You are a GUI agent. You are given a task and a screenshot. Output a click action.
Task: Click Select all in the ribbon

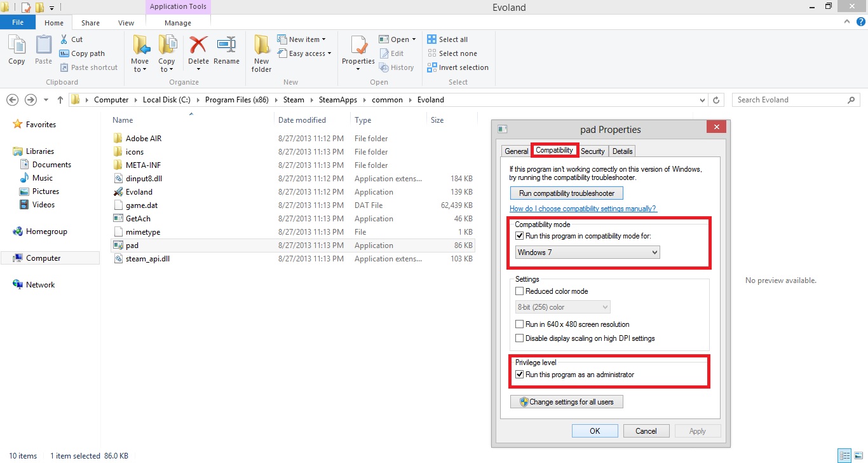tap(447, 39)
